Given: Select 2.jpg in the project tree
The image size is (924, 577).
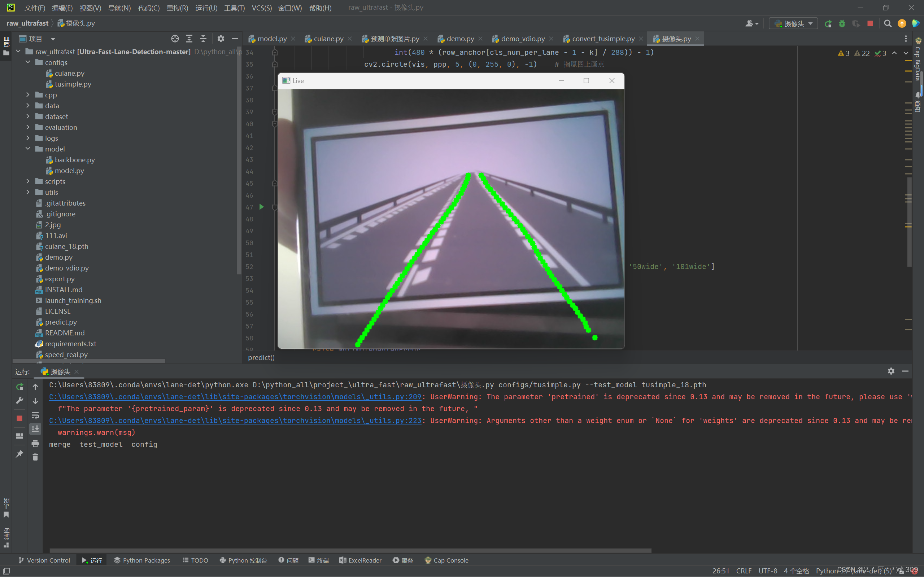Looking at the screenshot, I should coord(53,225).
